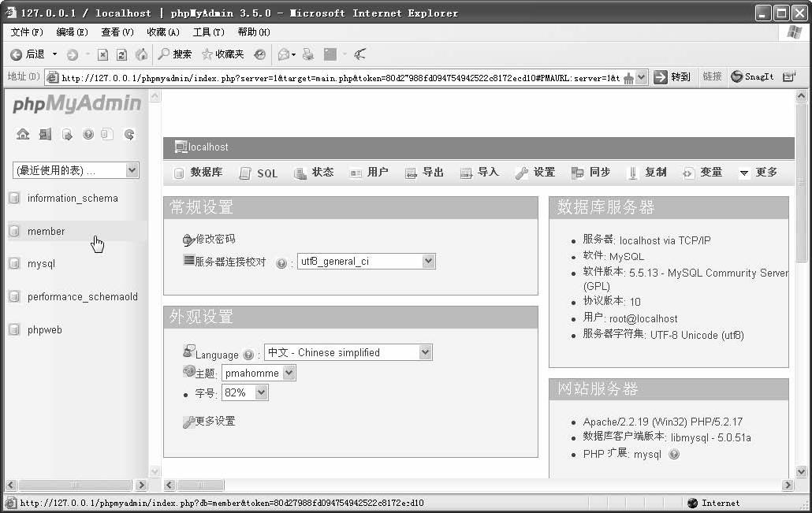Refresh the page in IE toolbar
Viewport: 812px width, 513px height.
121,54
